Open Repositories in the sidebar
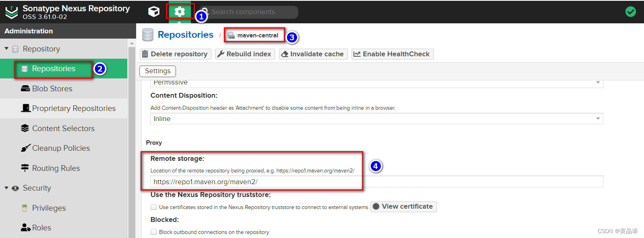Viewport: 644px width, 238px height. tap(64, 69)
